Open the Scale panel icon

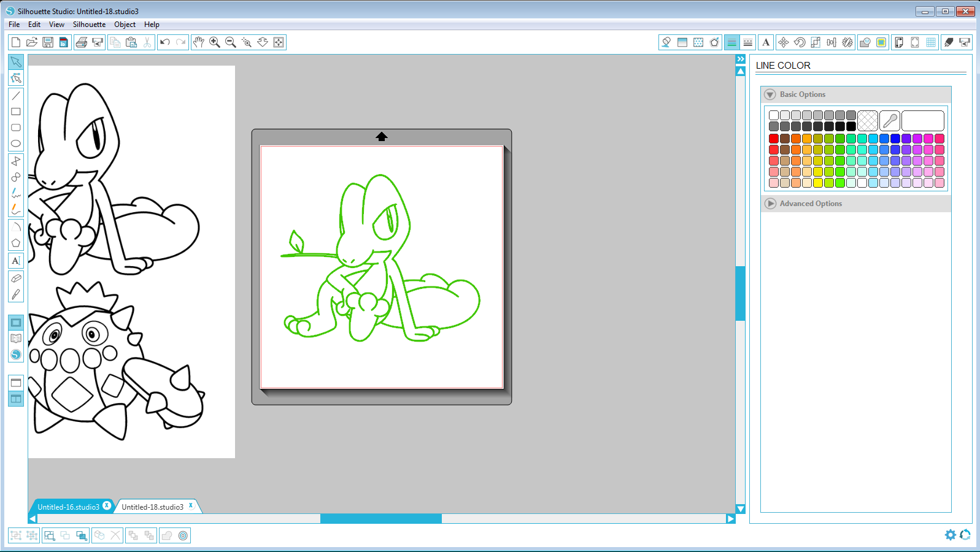point(816,42)
